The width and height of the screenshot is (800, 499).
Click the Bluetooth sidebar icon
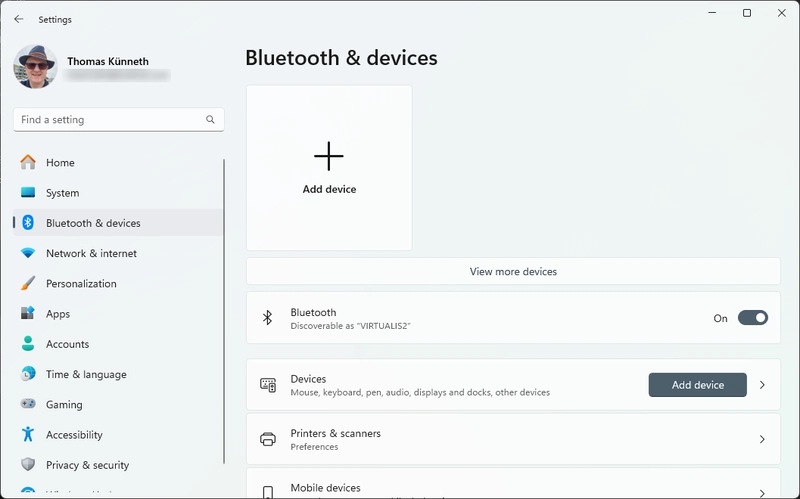tap(28, 222)
